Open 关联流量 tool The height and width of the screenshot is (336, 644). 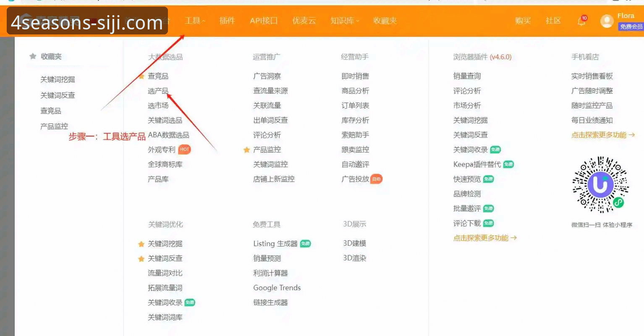(267, 105)
